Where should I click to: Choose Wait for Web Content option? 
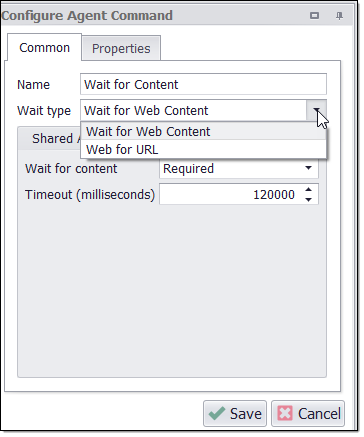click(x=203, y=131)
